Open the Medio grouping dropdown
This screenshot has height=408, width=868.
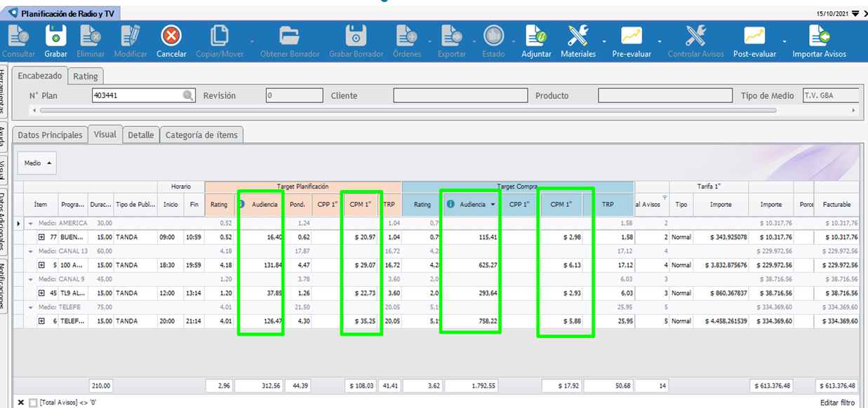(x=36, y=163)
